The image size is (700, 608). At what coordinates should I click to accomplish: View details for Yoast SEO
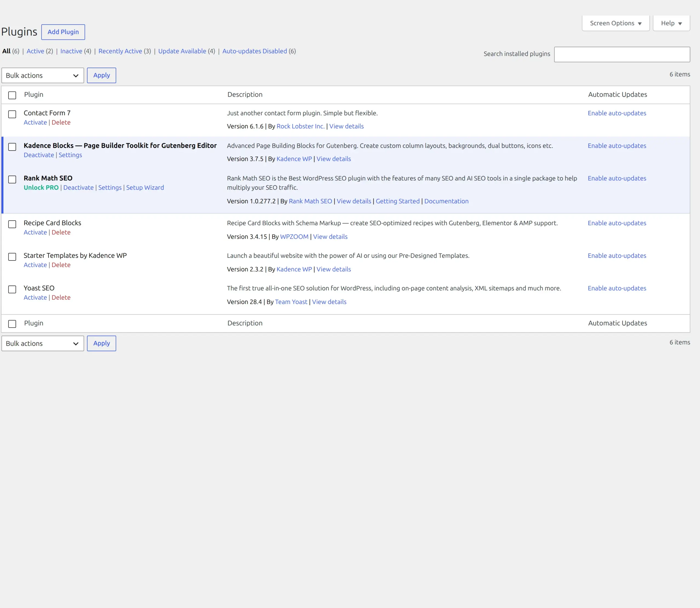pyautogui.click(x=329, y=302)
